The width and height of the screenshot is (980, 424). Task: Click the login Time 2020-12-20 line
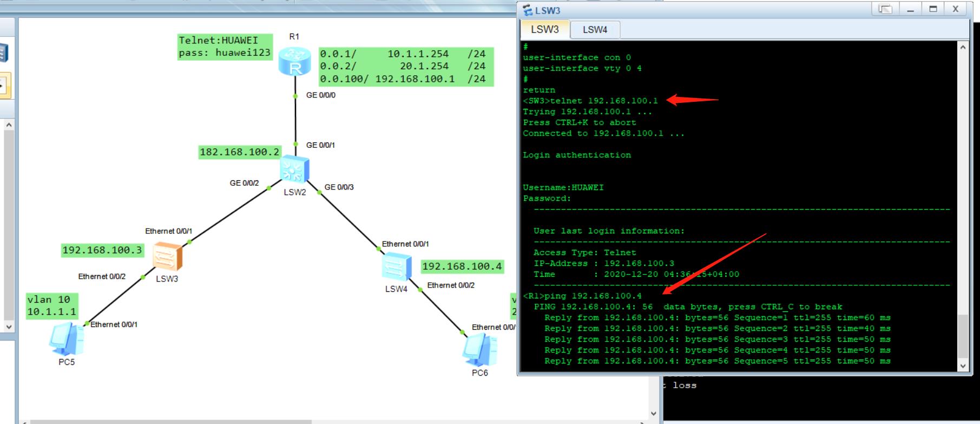point(636,274)
